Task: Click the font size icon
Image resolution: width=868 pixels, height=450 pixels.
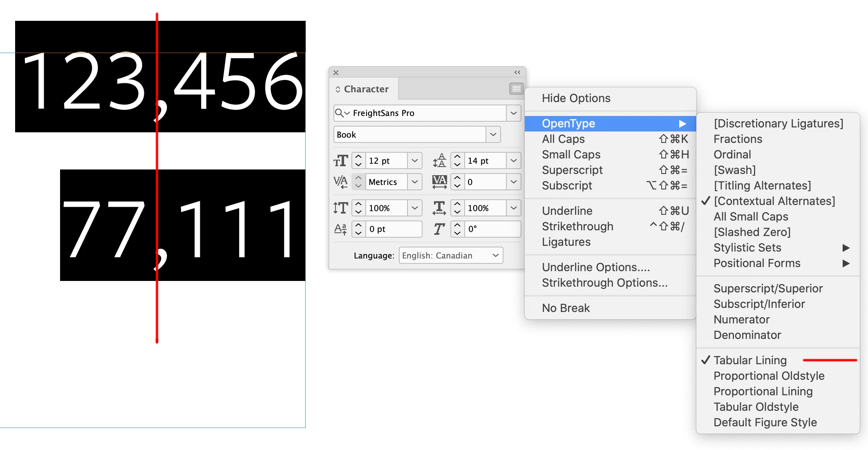Action: 340,161
